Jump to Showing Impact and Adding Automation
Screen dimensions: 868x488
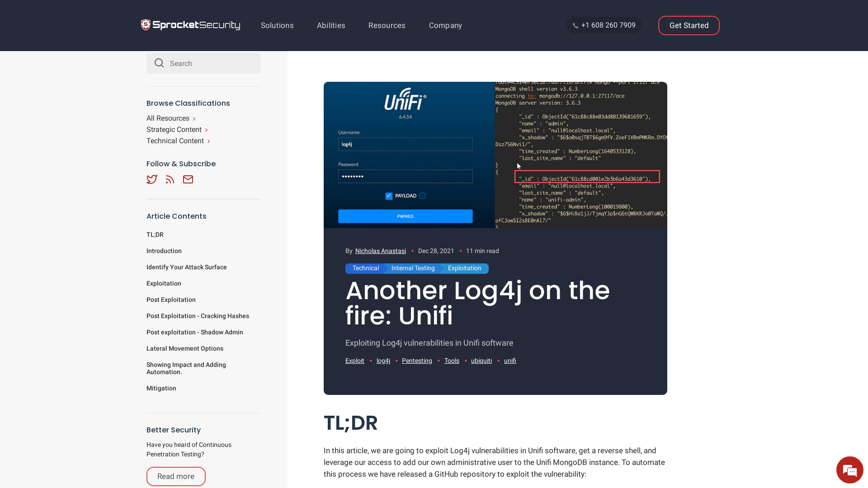pos(186,368)
